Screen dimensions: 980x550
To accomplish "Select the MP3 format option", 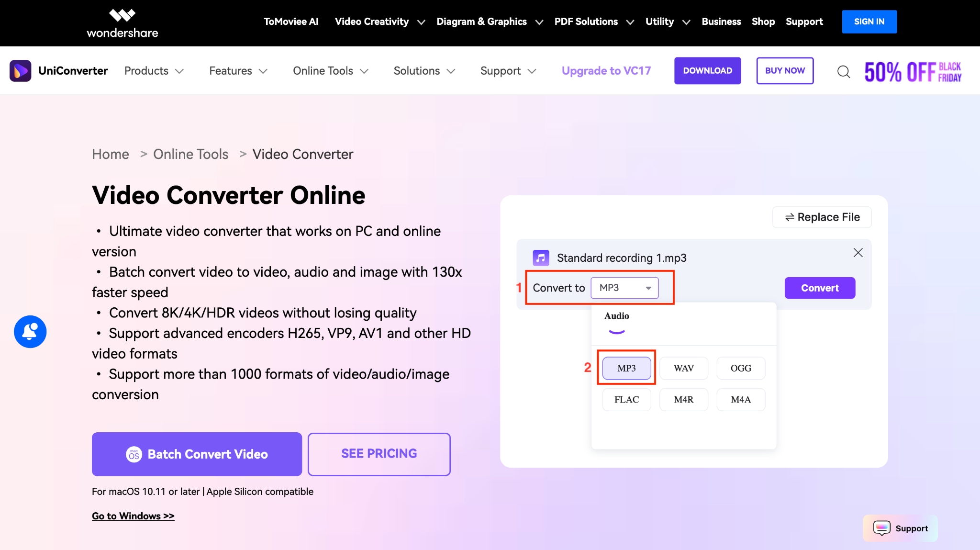I will 626,368.
